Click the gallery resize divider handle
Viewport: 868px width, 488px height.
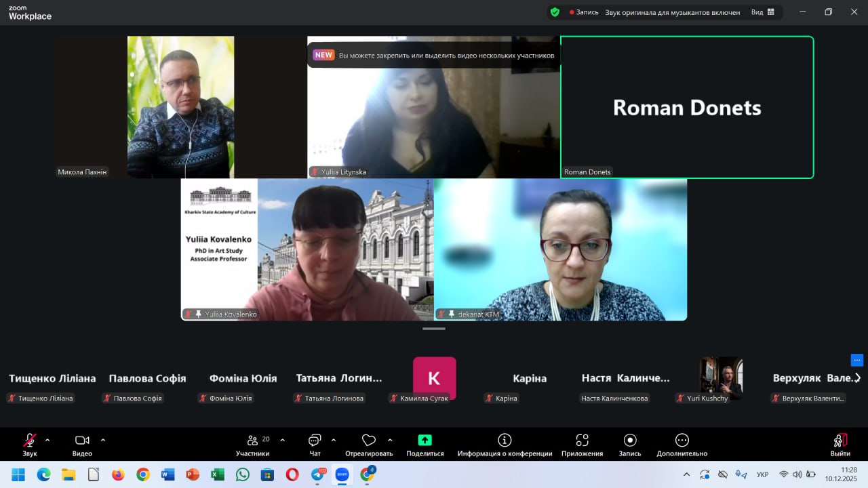434,329
